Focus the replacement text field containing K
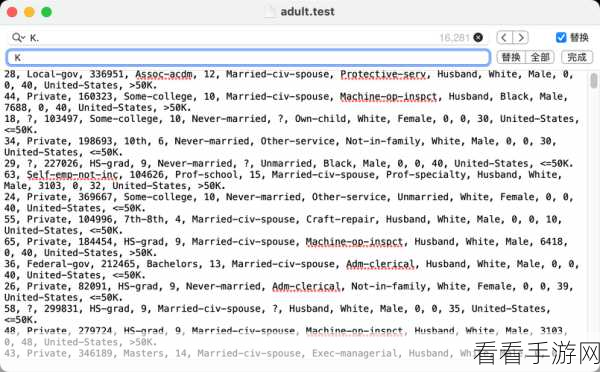The image size is (600, 372). click(248, 57)
